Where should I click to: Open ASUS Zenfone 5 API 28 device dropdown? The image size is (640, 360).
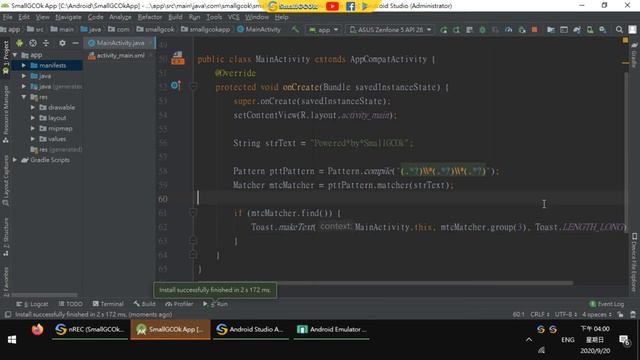pos(391,30)
